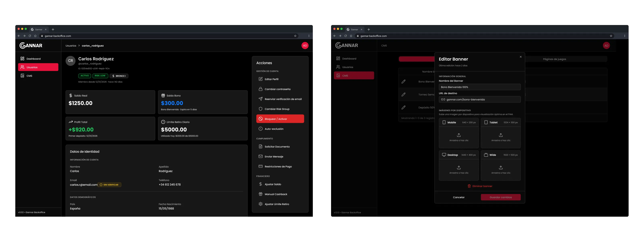Upload image in Wide drop zone
Screen dimensions: 644x242
click(501, 170)
